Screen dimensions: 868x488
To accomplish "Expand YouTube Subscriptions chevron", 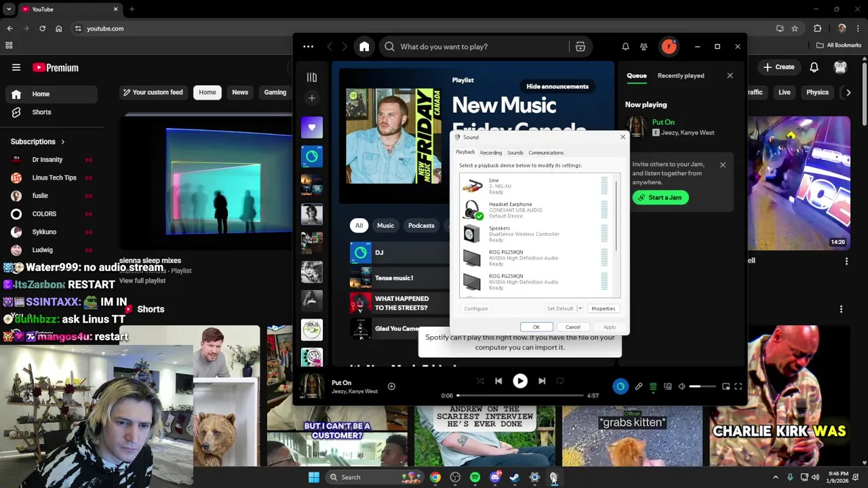I will point(62,142).
